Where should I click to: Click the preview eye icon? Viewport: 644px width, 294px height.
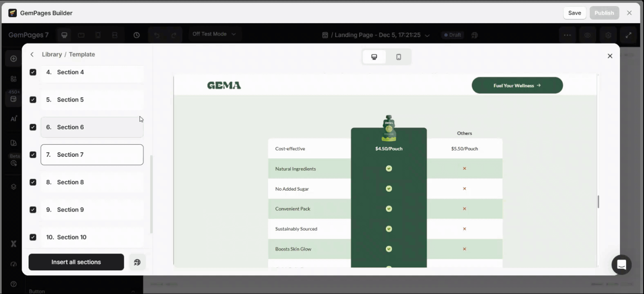587,35
